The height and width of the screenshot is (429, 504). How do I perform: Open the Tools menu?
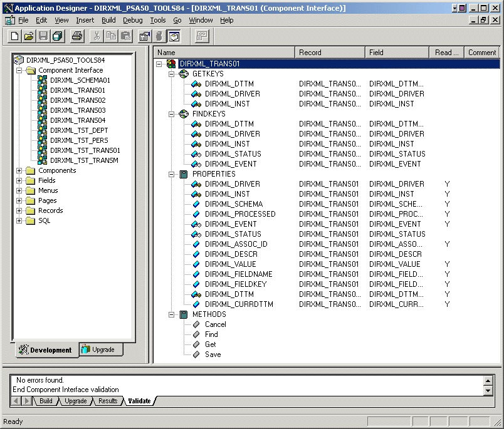click(157, 20)
